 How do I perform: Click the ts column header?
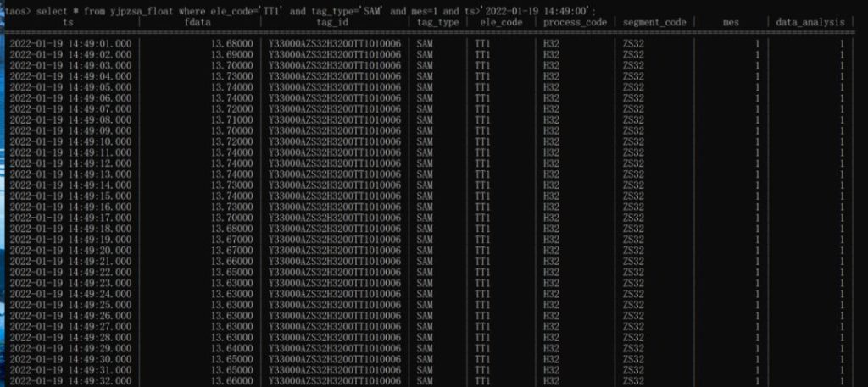(68, 23)
